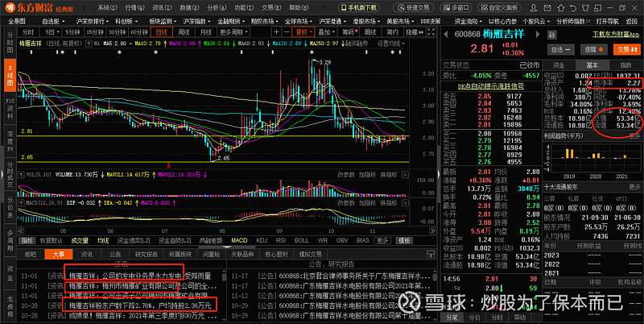644x324 pixels.
Task: Select 成交量 volume indicator
Action: tap(80, 240)
